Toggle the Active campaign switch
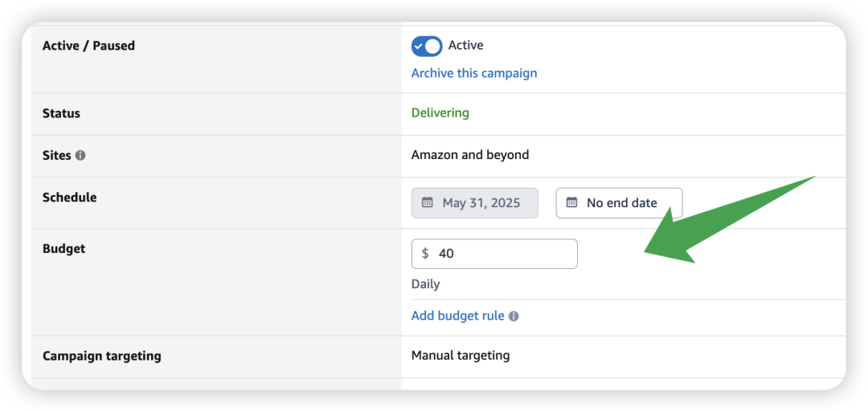Image resolution: width=868 pixels, height=412 pixels. pos(427,46)
